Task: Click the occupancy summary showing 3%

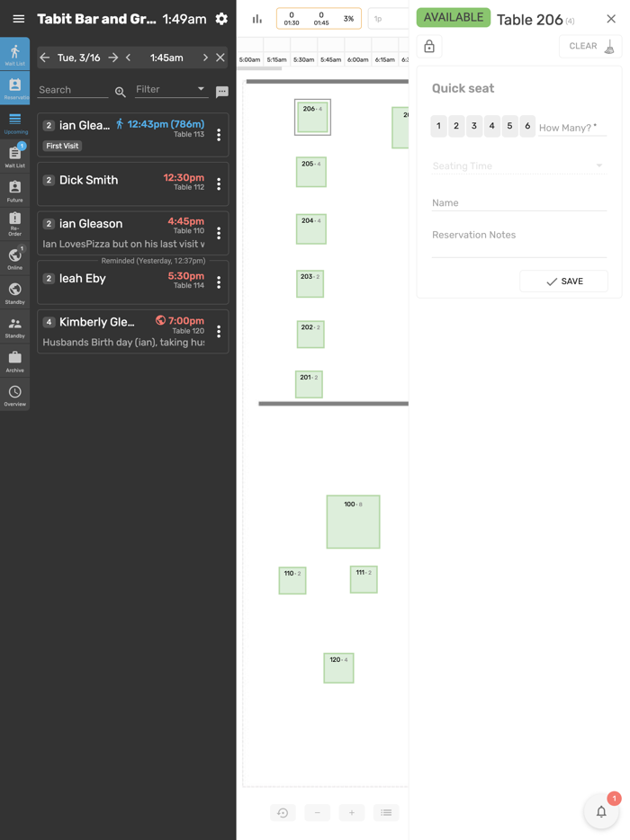Action: 319,18
